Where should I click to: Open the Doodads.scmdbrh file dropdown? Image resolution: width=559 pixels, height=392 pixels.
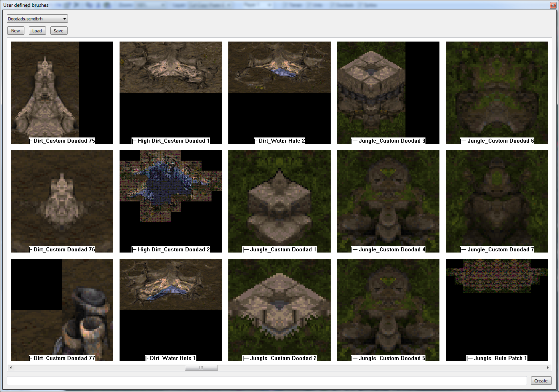tap(37, 19)
